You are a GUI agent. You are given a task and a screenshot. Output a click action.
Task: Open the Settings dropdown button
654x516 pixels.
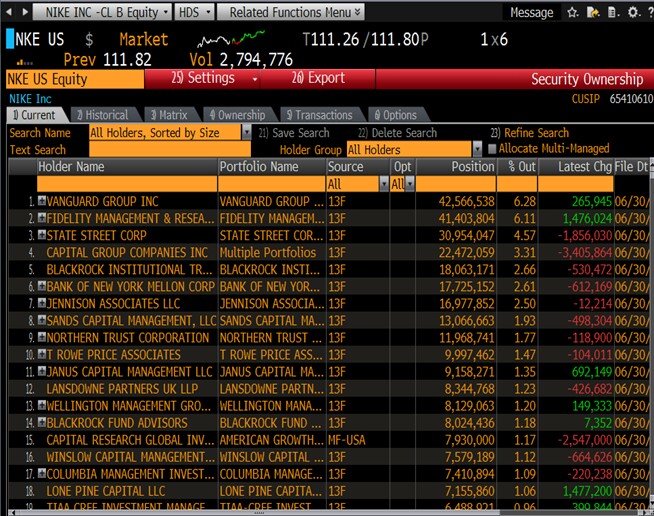tap(202, 78)
